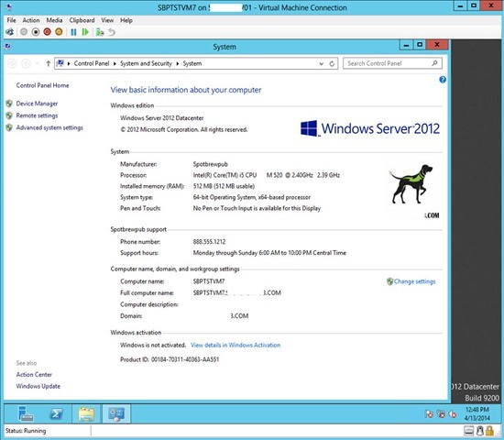Click the lock icon in status bar
Image resolution: width=504 pixels, height=440 pixels.
pos(490,431)
